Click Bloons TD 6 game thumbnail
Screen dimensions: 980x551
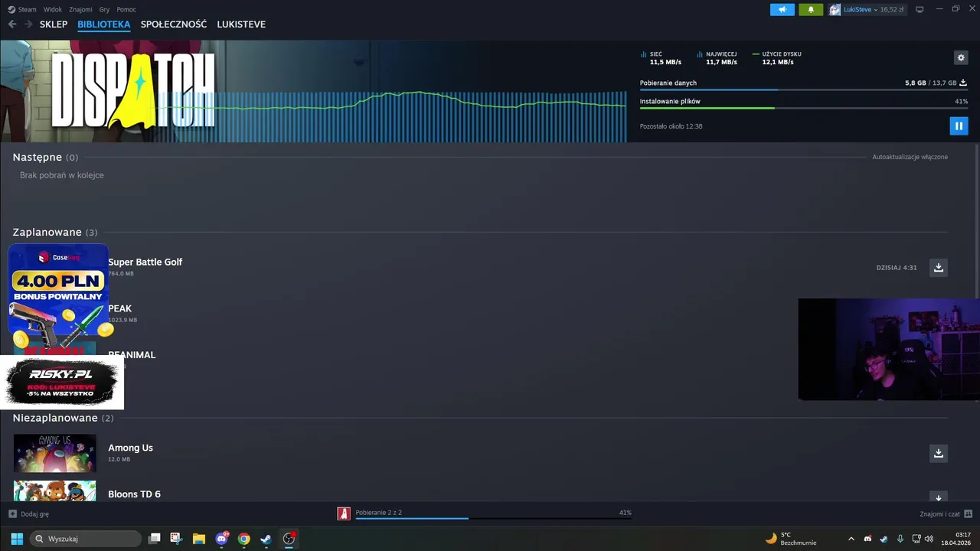(55, 491)
